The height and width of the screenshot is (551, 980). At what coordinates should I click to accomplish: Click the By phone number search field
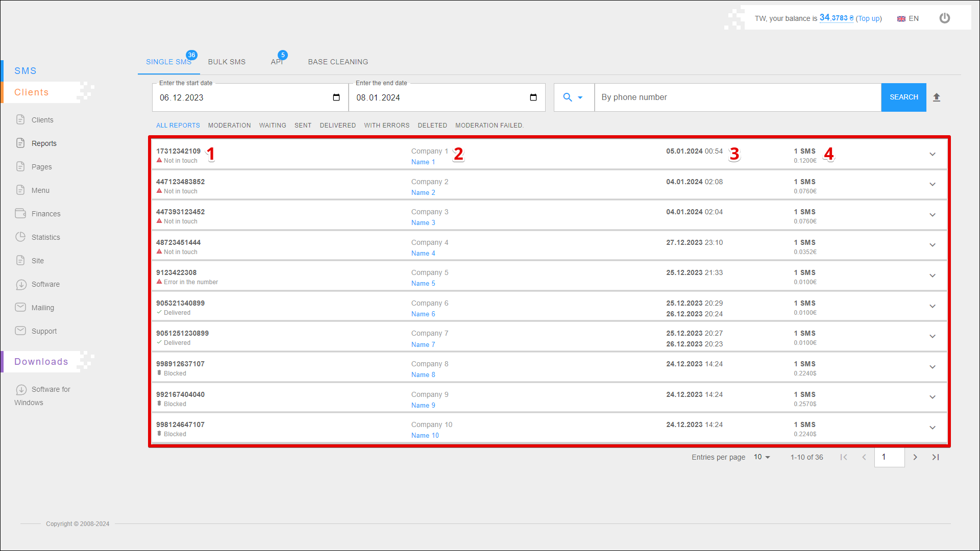point(737,97)
